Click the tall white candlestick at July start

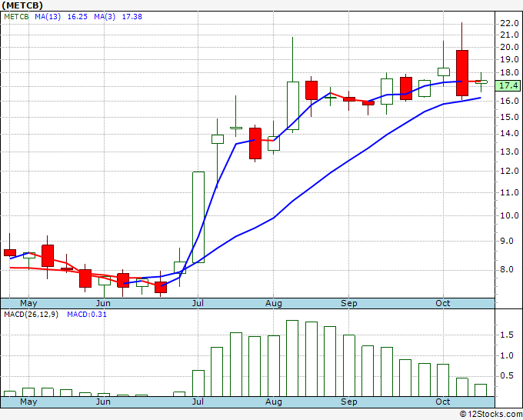pos(198,217)
